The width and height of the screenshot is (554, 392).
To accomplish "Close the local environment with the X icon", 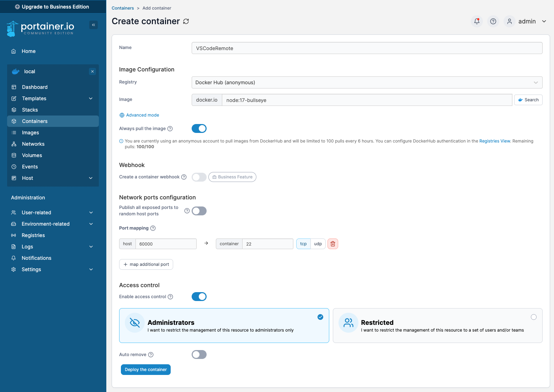I will [92, 71].
